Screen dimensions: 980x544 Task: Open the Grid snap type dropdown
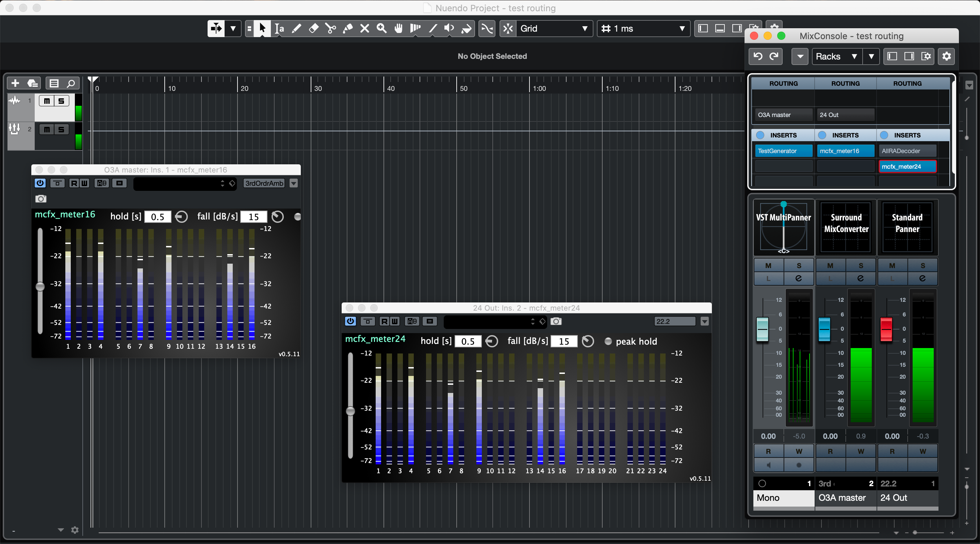[554, 29]
